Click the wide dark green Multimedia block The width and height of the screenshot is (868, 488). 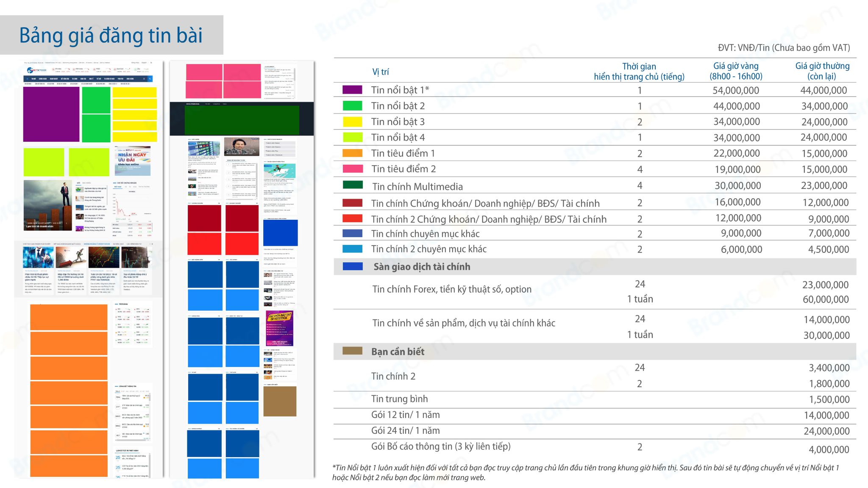pyautogui.click(x=242, y=120)
